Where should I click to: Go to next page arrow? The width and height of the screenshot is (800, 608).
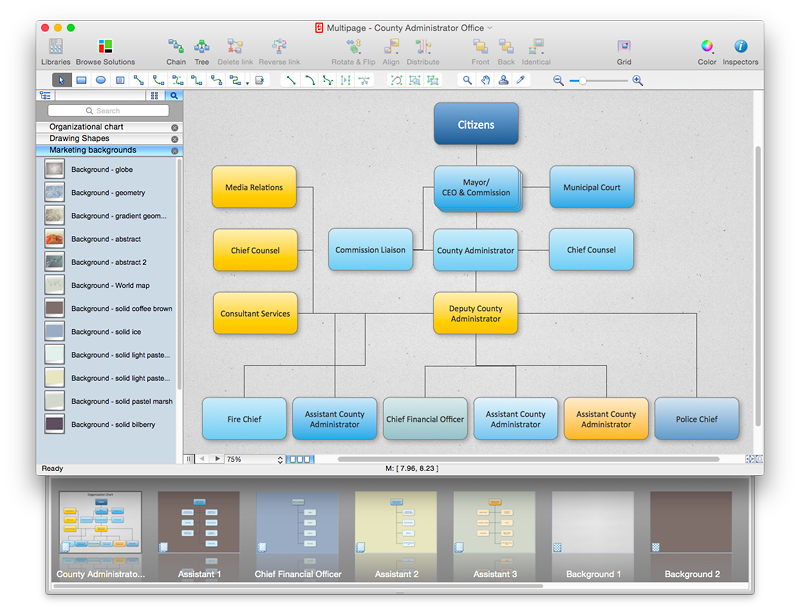(217, 459)
